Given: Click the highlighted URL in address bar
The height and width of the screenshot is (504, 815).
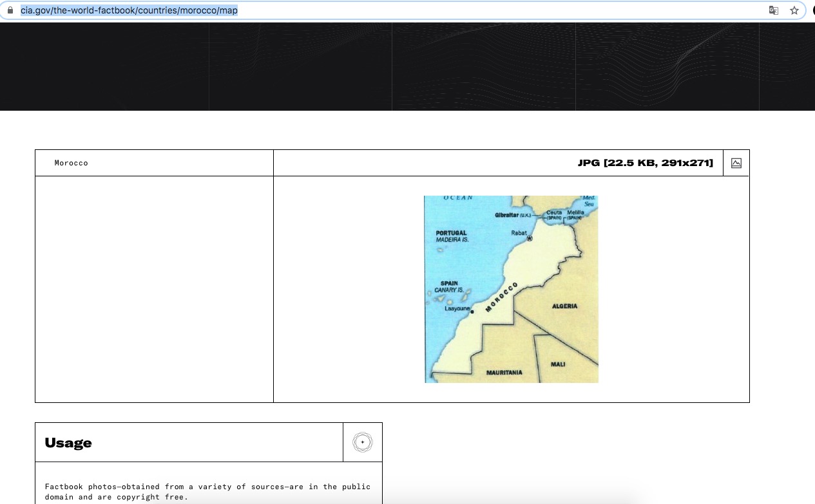Looking at the screenshot, I should (x=129, y=11).
